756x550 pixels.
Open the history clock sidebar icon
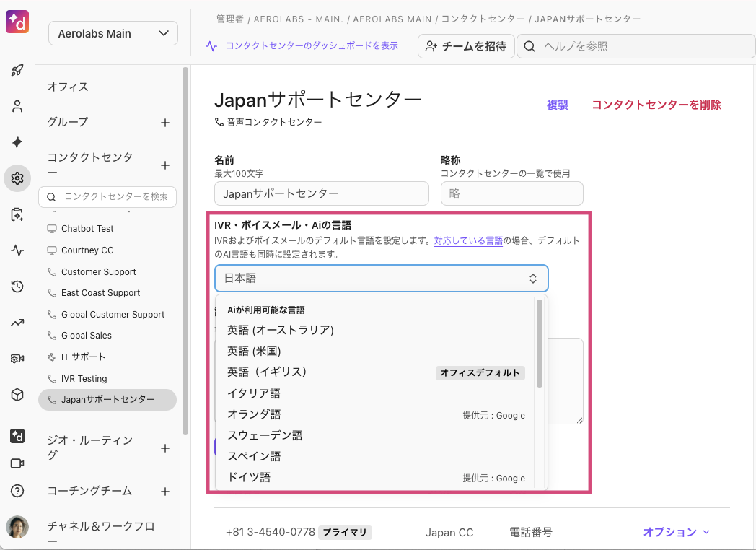click(17, 287)
